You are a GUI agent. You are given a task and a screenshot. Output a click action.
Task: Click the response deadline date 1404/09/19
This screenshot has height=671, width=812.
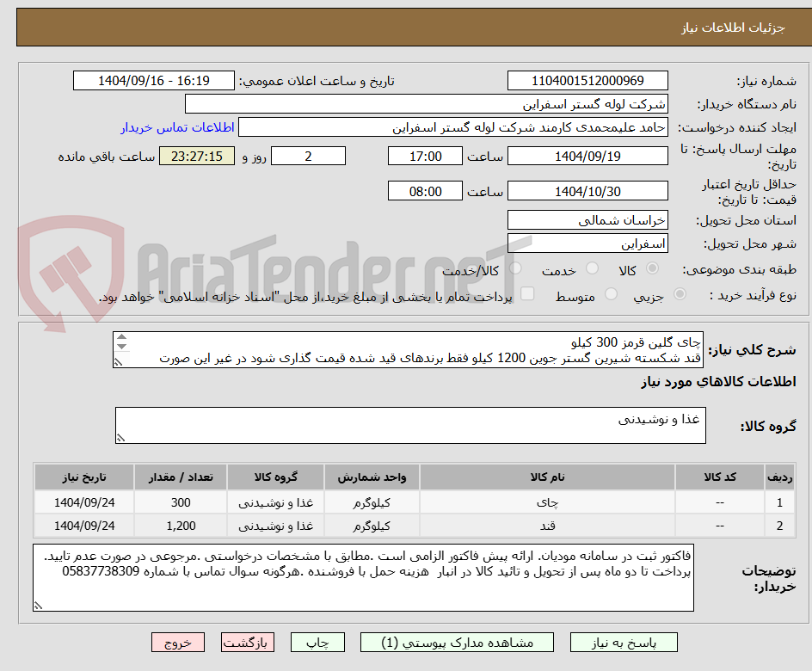(588, 156)
